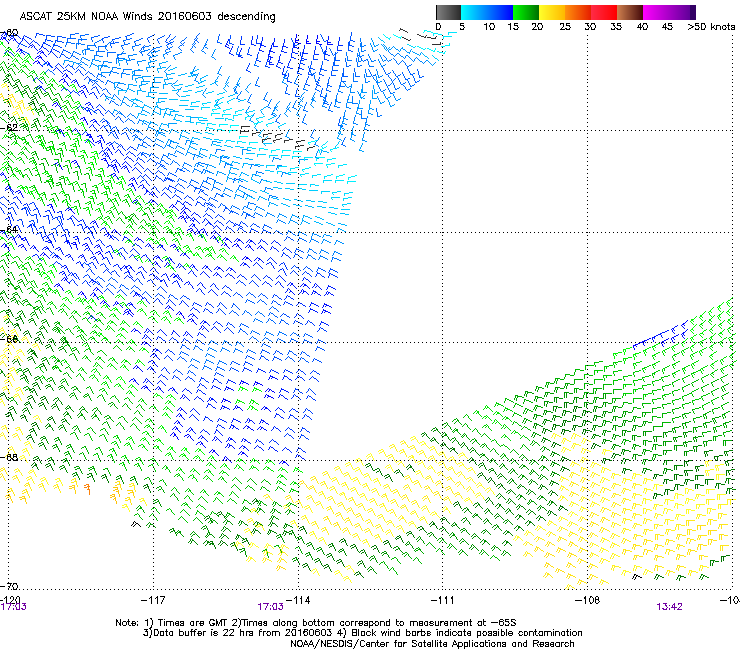Click the purple '17:03' time stamp near -114
The height and width of the screenshot is (650, 740).
270,607
